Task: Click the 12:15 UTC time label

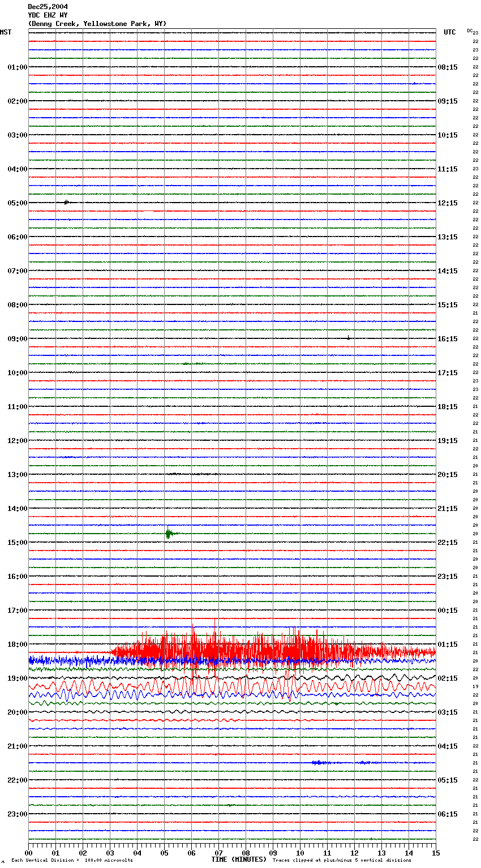Action: coord(448,203)
